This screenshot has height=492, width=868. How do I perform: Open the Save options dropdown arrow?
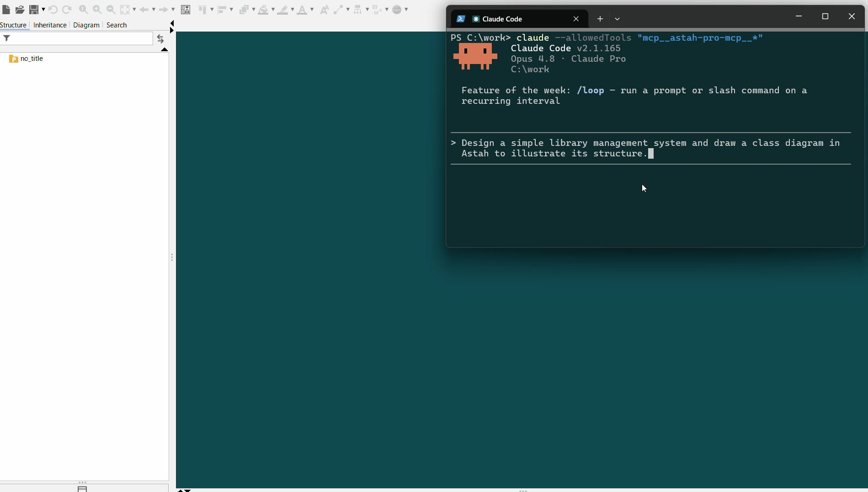[43, 9]
